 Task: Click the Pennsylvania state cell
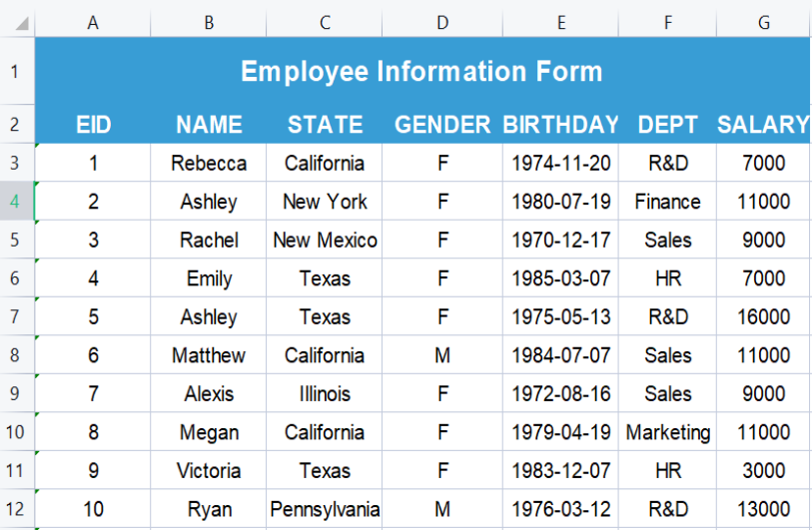tap(325, 509)
